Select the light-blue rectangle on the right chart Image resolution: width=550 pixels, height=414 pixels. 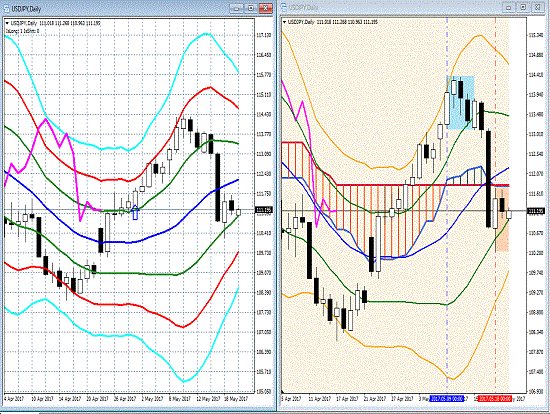click(460, 102)
